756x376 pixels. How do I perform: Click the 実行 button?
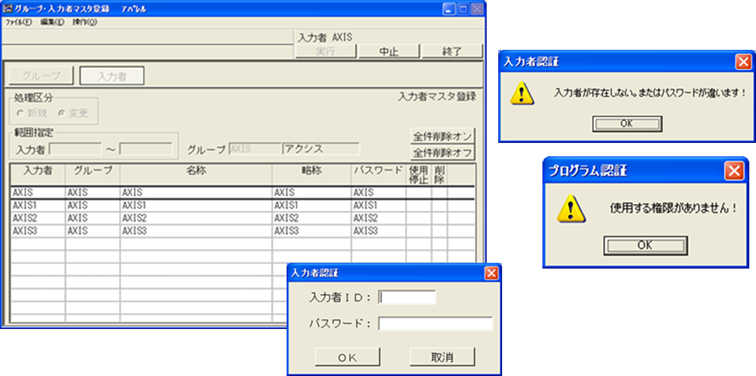[x=325, y=52]
